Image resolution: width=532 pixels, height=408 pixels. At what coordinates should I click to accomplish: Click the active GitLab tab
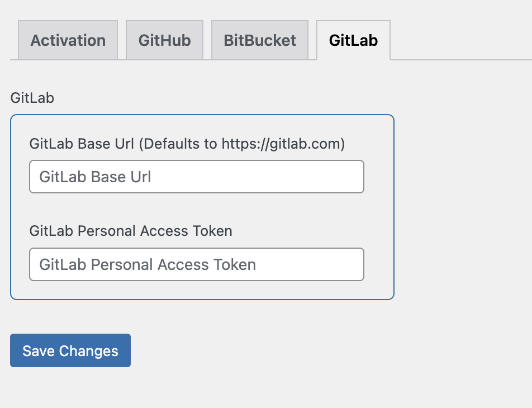pyautogui.click(x=353, y=40)
